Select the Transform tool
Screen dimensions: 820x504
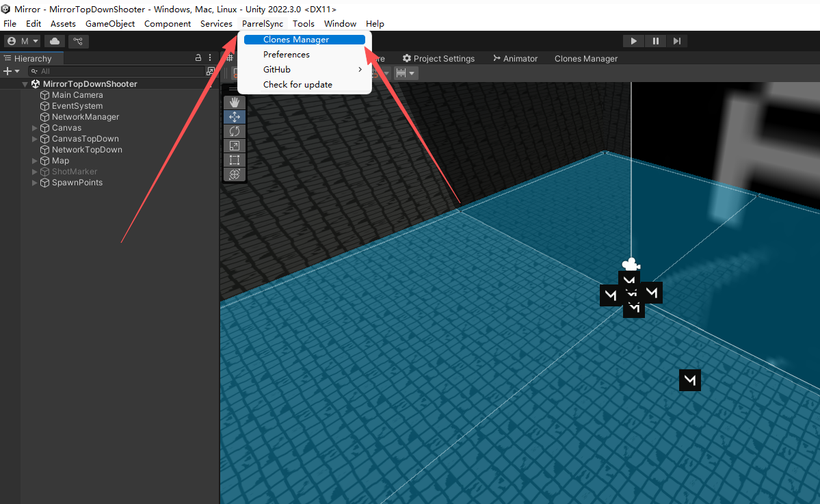[235, 174]
